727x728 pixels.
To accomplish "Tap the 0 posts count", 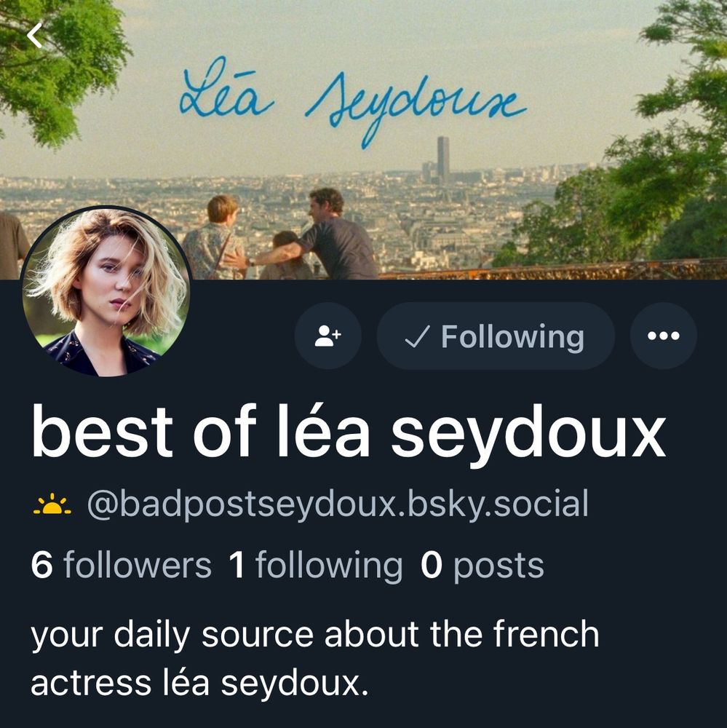I will pyautogui.click(x=482, y=566).
